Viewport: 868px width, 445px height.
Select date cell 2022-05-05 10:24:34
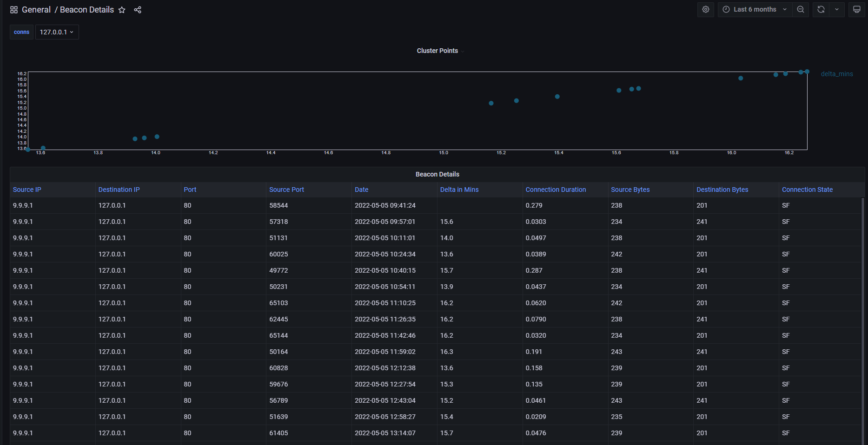394,254
